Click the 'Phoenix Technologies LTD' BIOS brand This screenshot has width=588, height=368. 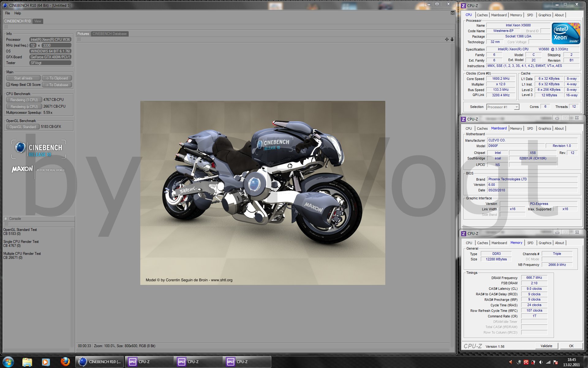pos(507,179)
